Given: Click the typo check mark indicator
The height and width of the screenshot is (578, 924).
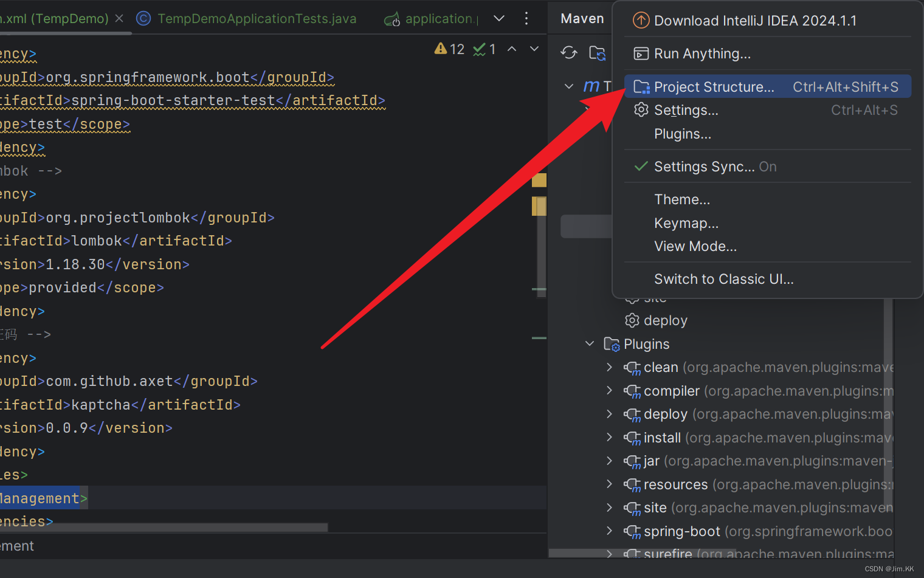Looking at the screenshot, I should click(484, 49).
